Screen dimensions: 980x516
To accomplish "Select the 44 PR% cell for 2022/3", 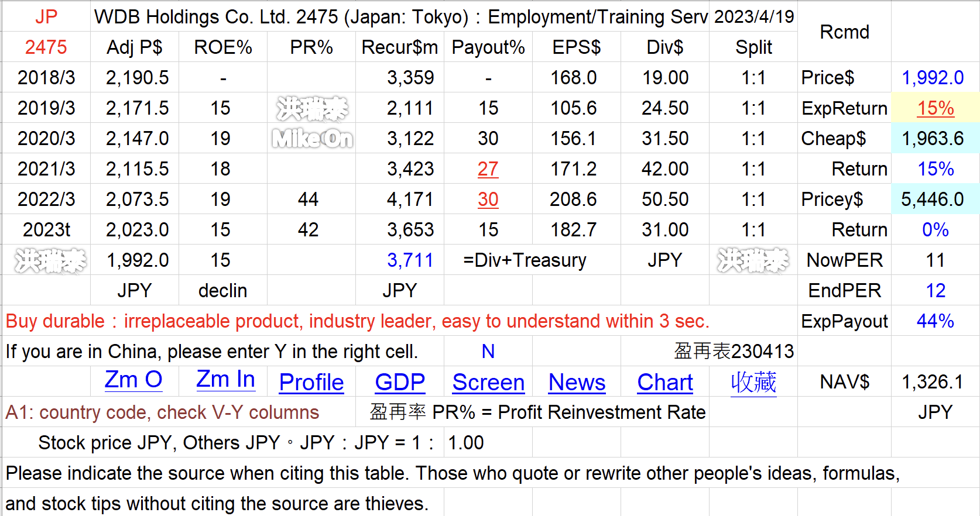I will point(311,199).
